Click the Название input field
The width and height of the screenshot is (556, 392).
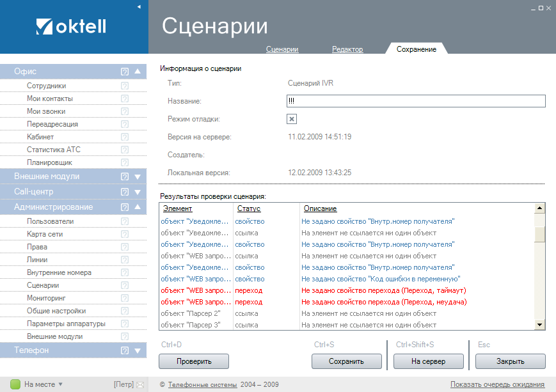(x=416, y=101)
